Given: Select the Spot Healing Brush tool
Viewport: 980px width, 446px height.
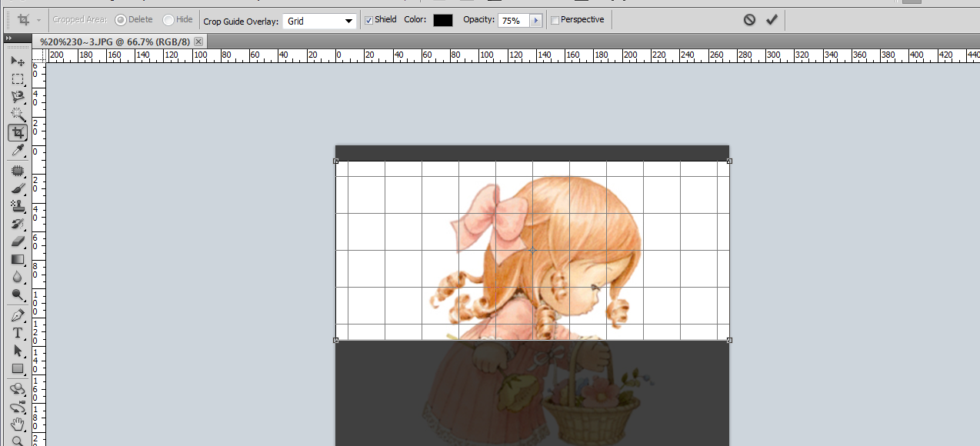Looking at the screenshot, I should (18, 171).
